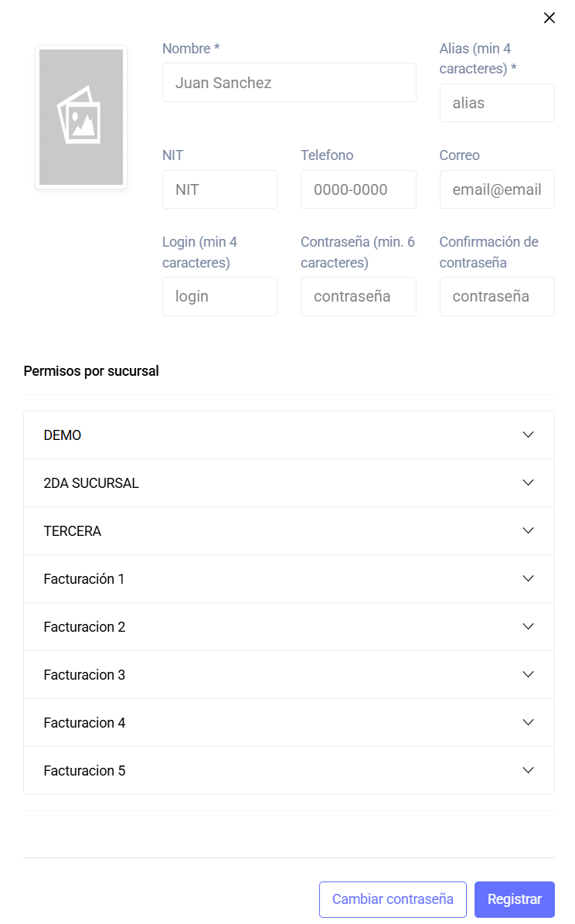The width and height of the screenshot is (575, 924).
Task: Expand Facturación 1 permissions row
Action: coord(289,578)
